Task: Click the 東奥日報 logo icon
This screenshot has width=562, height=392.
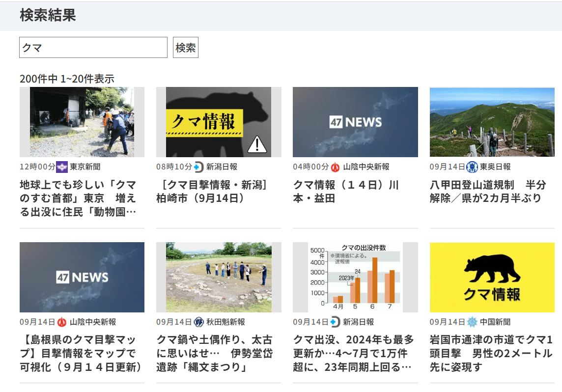Action: [x=472, y=167]
